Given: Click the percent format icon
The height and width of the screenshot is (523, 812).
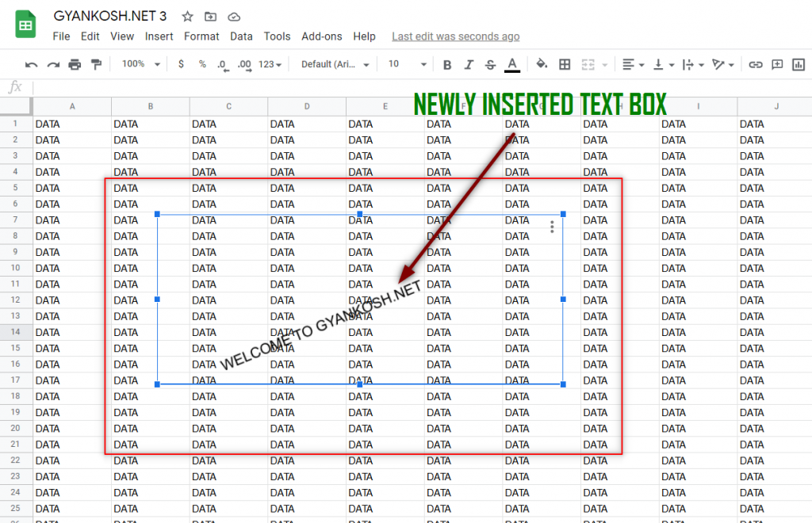Looking at the screenshot, I should pyautogui.click(x=201, y=63).
